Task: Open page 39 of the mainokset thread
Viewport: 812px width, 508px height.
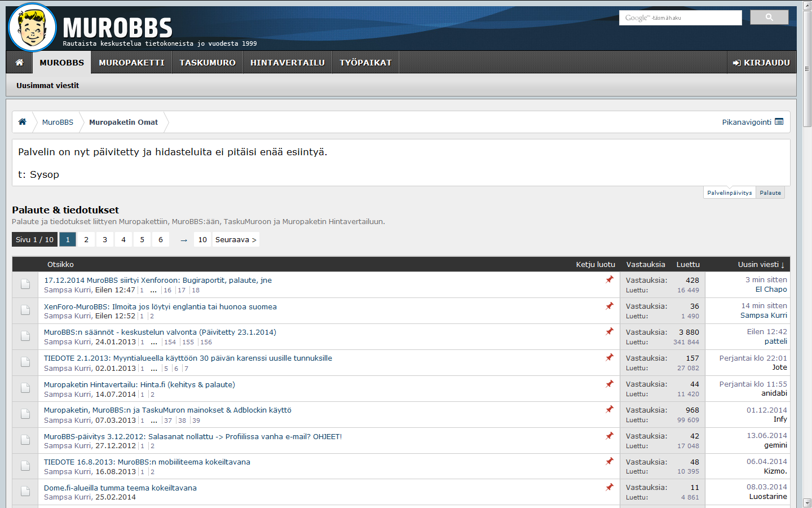Action: pos(196,421)
